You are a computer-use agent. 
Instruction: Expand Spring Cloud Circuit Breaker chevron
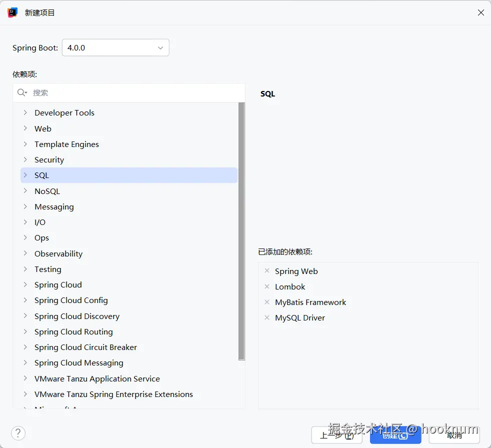pos(25,347)
